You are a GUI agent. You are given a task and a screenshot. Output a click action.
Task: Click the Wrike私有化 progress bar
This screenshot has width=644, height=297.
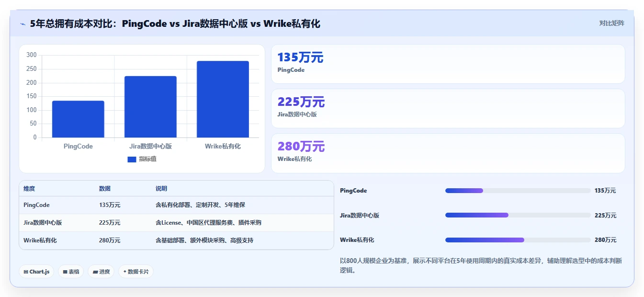[x=518, y=240]
